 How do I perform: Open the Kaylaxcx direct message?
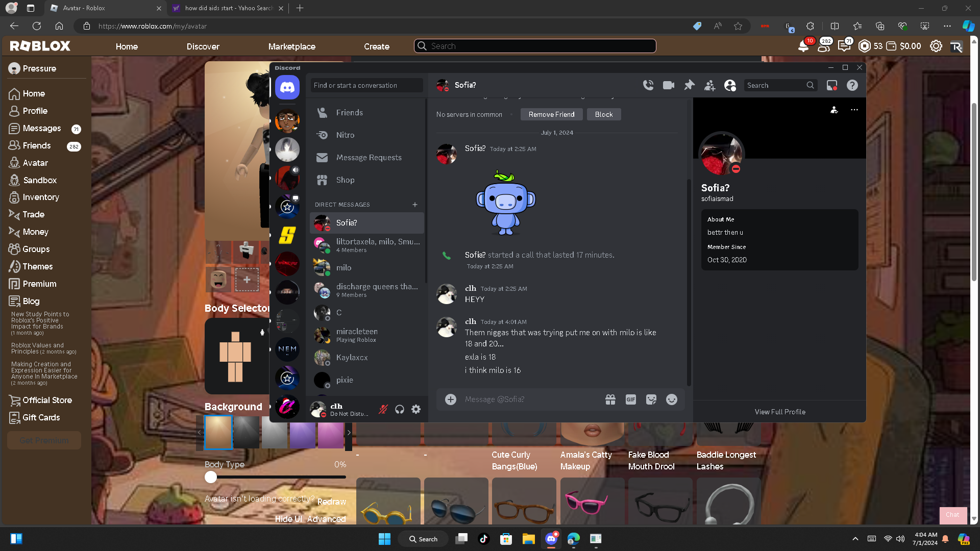pyautogui.click(x=367, y=358)
